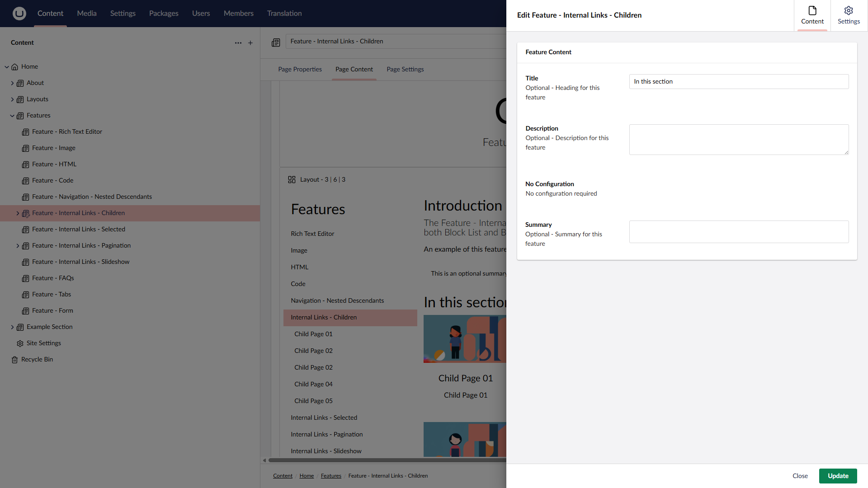Screen dimensions: 868x488
Task: Click into the Description text area
Action: click(x=738, y=140)
